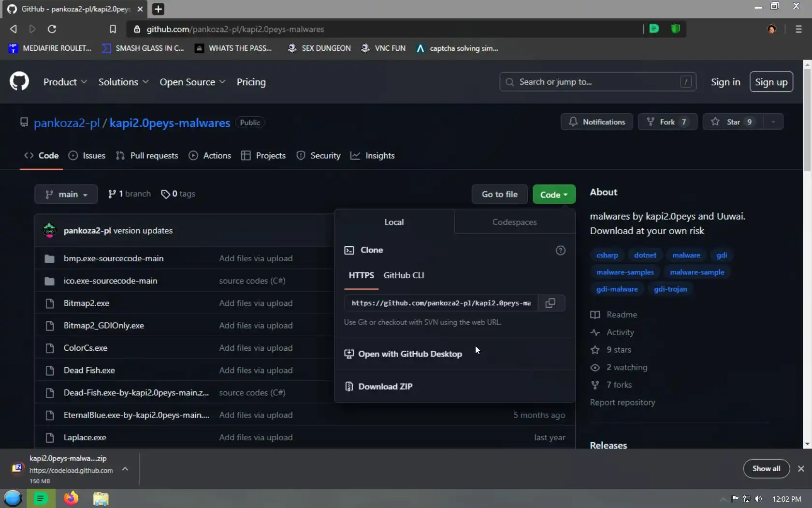Click the volume icon in system tray
This screenshot has height=508, width=812.
pyautogui.click(x=758, y=499)
